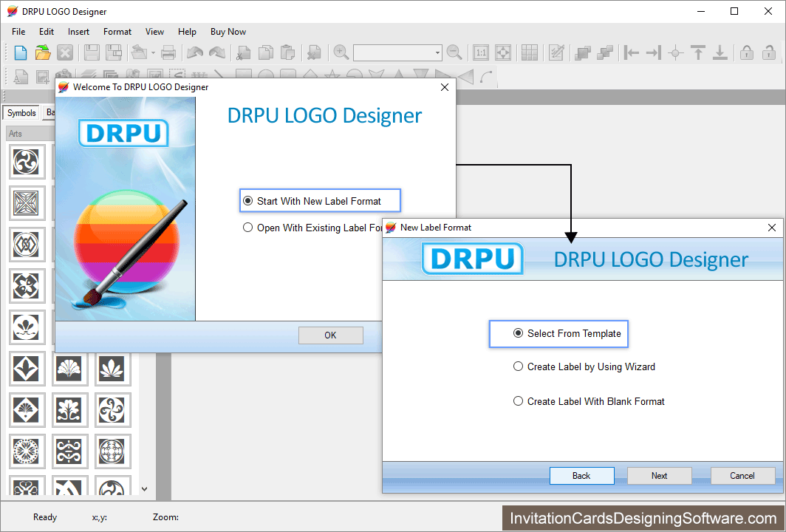Click Ready in the status bar
The height and width of the screenshot is (532, 786).
[x=45, y=517]
